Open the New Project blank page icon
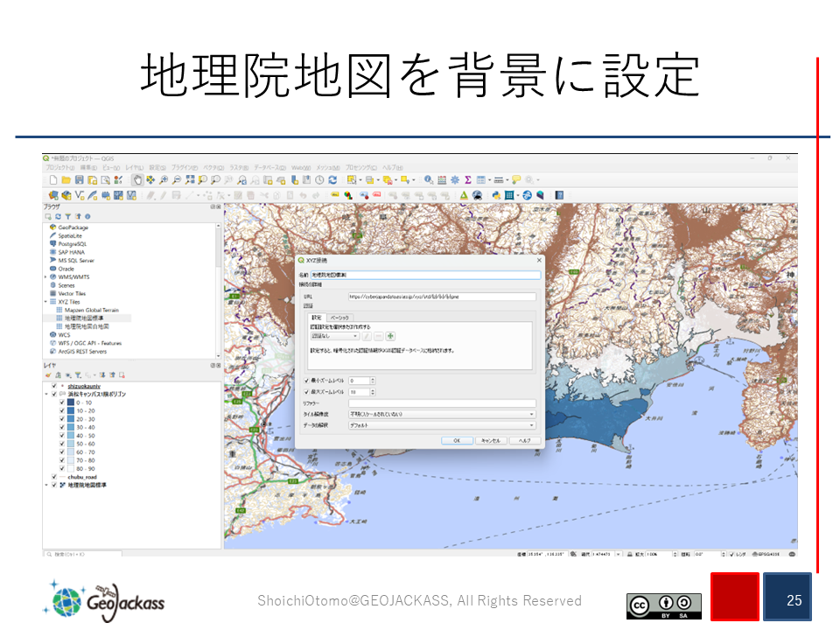Viewport: 840px width, 630px height. [52, 179]
